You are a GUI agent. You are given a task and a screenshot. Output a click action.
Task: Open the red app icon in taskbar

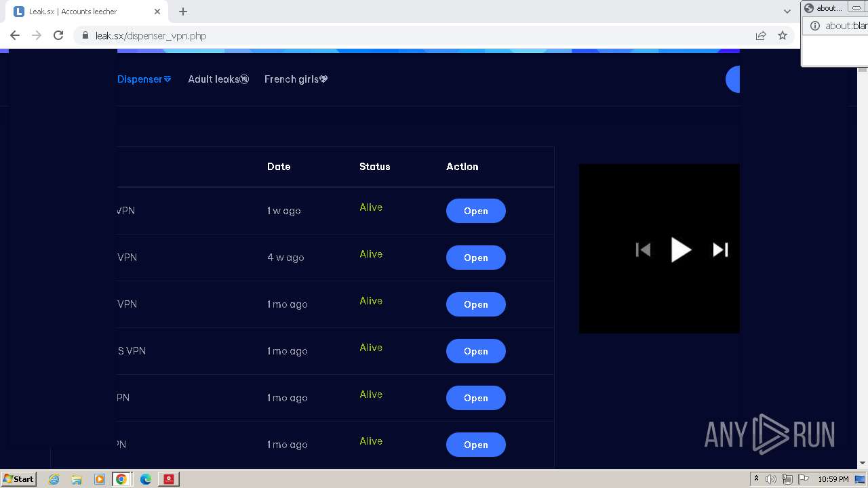[168, 479]
